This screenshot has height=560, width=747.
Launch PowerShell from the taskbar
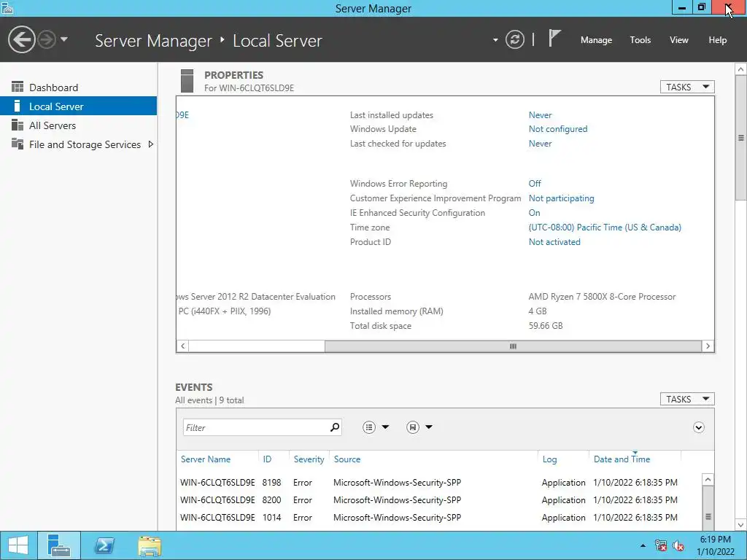104,545
